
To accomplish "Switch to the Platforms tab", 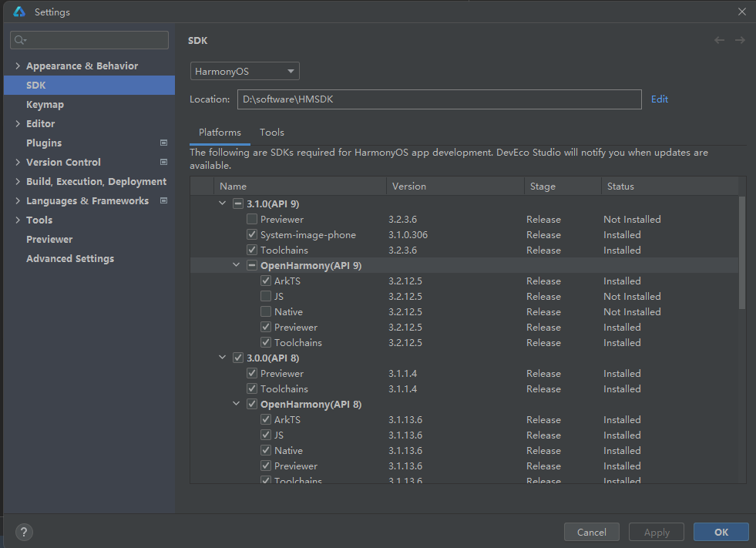I will click(220, 133).
